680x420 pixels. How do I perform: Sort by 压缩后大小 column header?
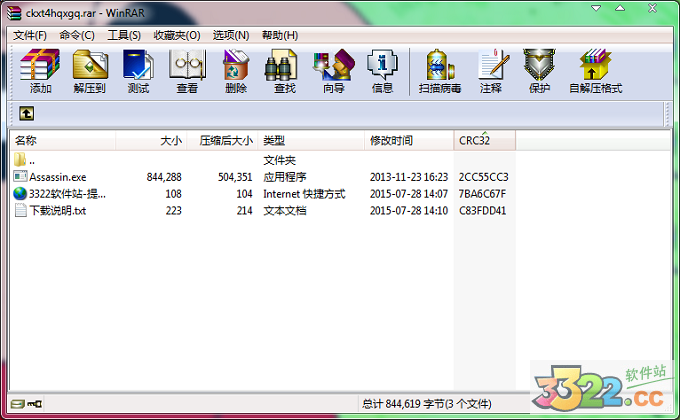[x=222, y=141]
